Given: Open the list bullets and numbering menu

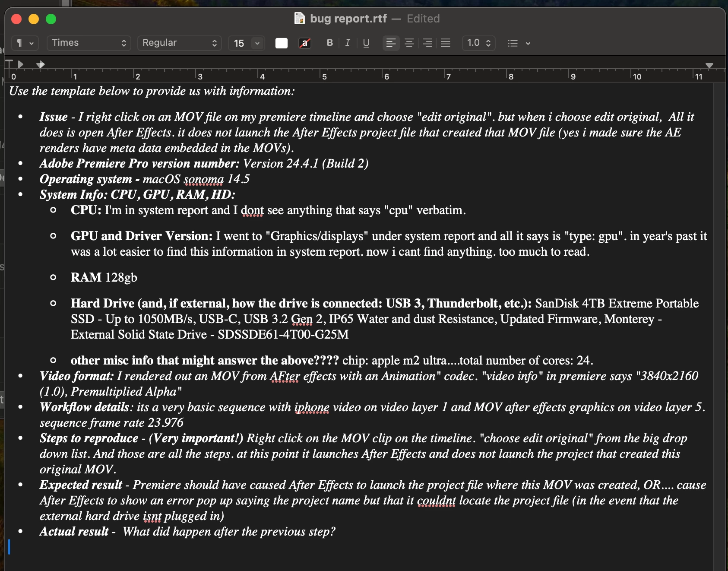Looking at the screenshot, I should [x=519, y=43].
